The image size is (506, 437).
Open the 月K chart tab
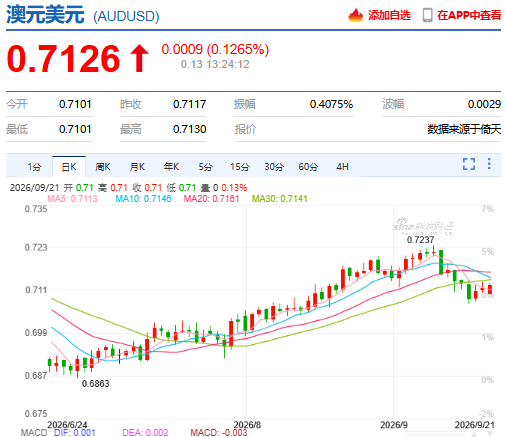tap(137, 167)
